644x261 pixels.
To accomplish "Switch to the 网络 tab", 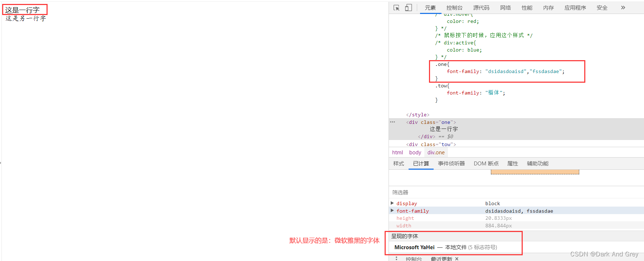I will click(x=506, y=8).
